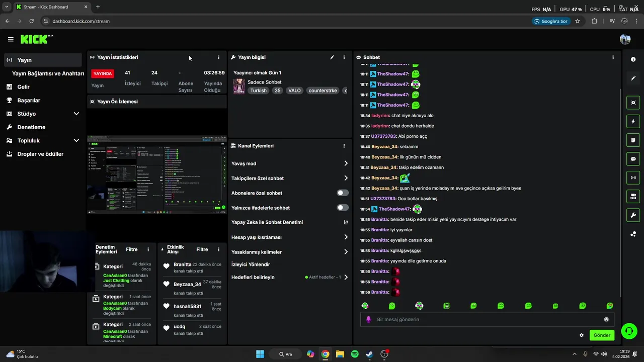
Task: Open options menu of Yayın İstatistikleri panel
Action: (218, 57)
